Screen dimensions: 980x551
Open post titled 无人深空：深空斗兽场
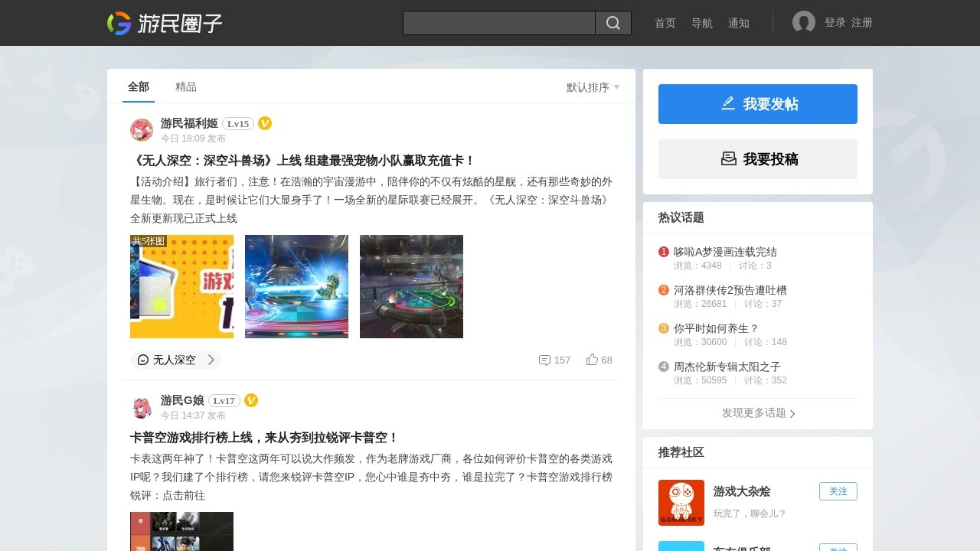[x=303, y=161]
